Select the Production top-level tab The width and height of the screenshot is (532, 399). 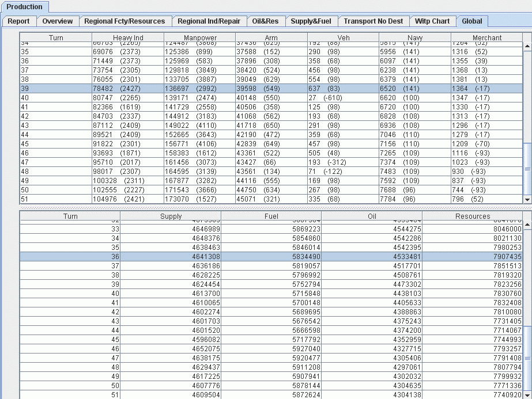(24, 7)
